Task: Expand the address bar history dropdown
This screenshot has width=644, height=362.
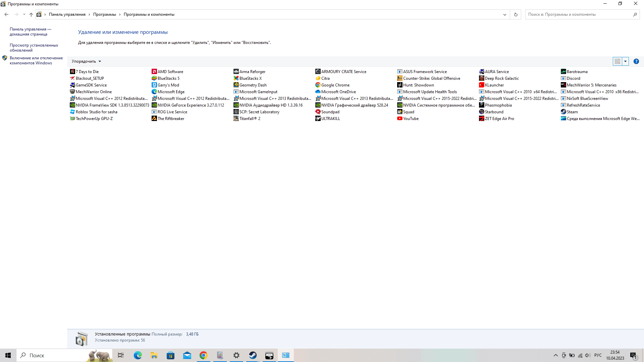Action: tap(504, 14)
